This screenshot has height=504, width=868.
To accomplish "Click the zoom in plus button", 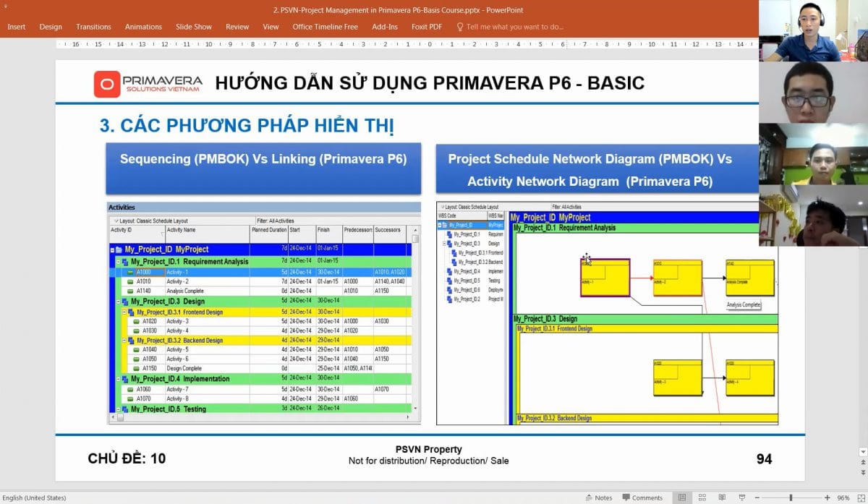I will (x=827, y=497).
